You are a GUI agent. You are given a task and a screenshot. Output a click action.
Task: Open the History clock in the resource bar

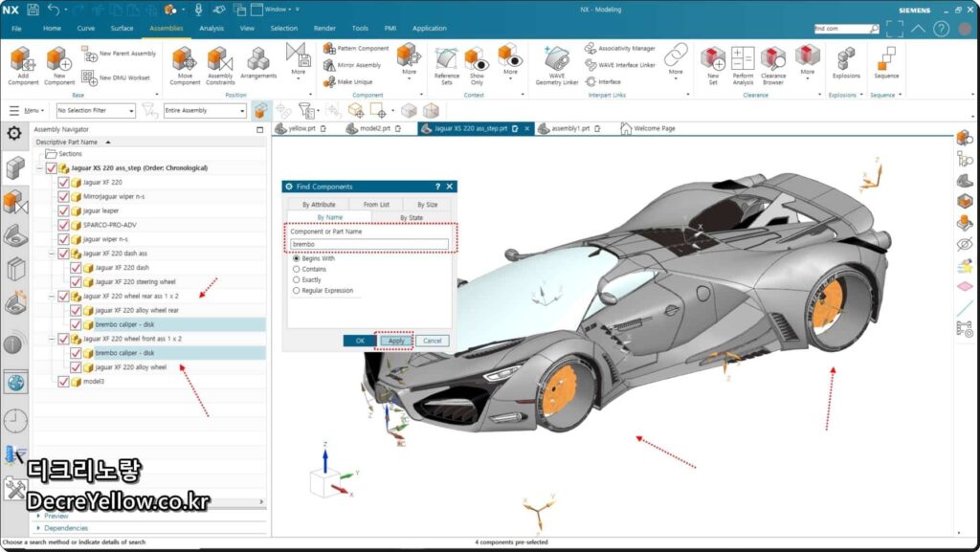coord(15,421)
